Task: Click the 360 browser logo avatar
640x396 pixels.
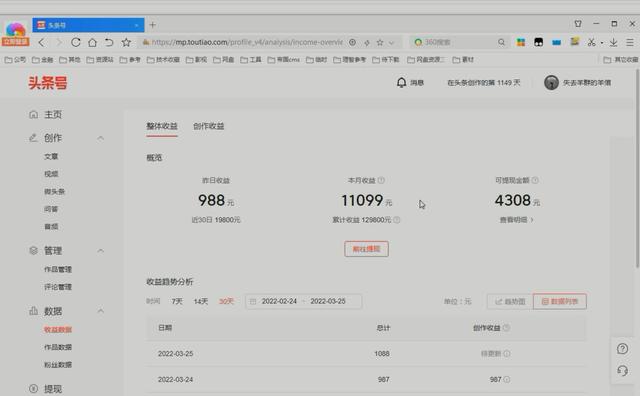Action: 15,33
